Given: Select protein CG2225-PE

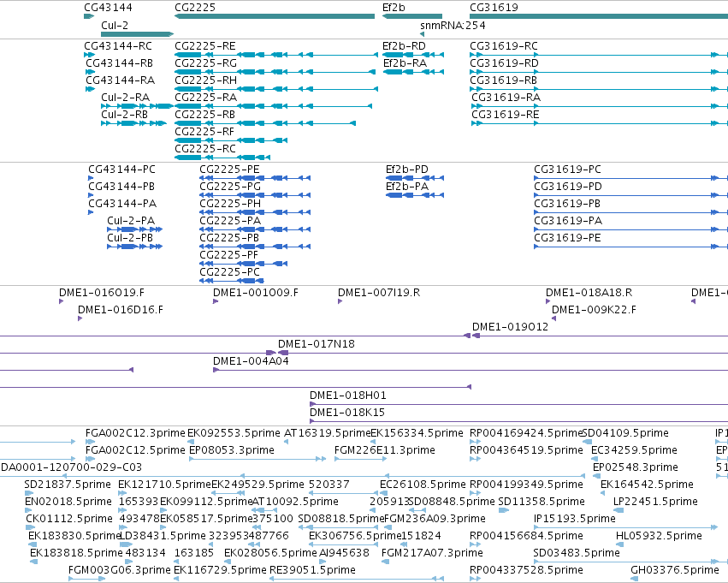Looking at the screenshot, I should pos(229,170).
